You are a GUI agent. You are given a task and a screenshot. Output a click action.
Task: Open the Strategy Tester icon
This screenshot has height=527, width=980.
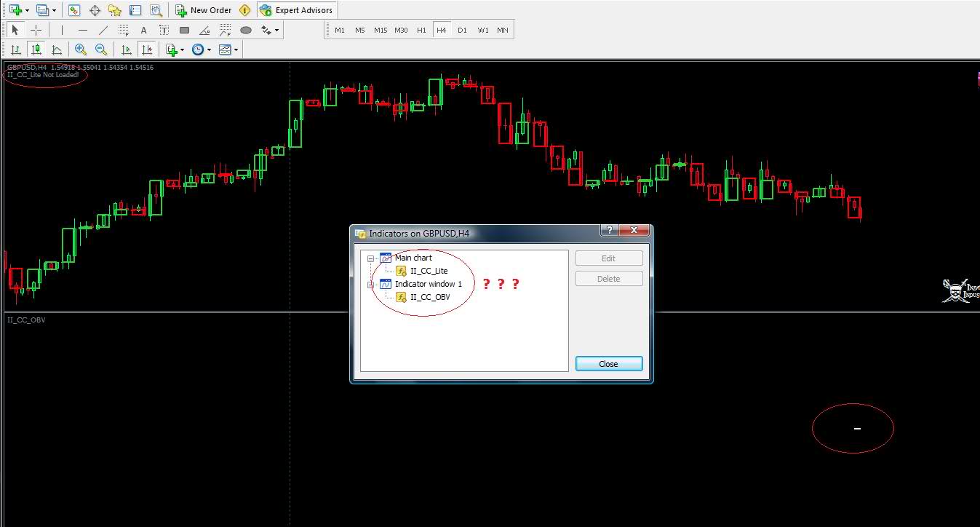tap(156, 10)
